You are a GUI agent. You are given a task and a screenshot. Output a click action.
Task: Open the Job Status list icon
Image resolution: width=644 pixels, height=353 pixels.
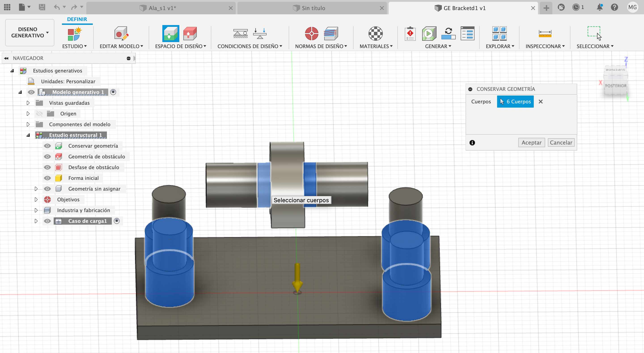tap(467, 34)
